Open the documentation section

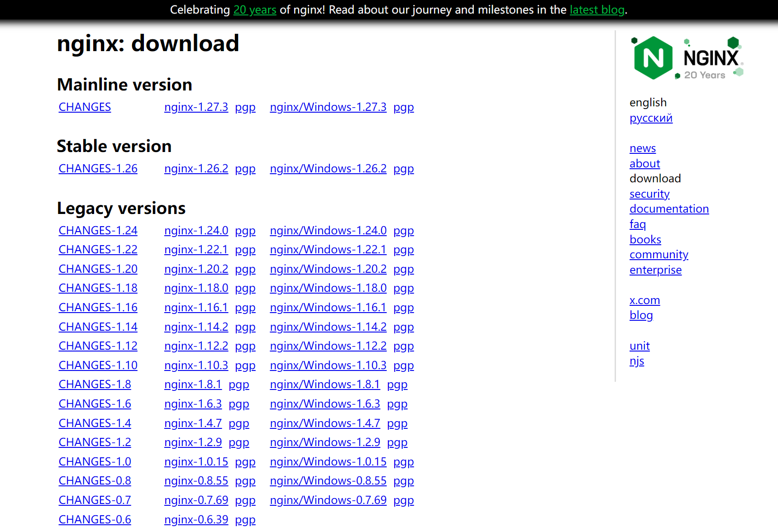(x=669, y=209)
